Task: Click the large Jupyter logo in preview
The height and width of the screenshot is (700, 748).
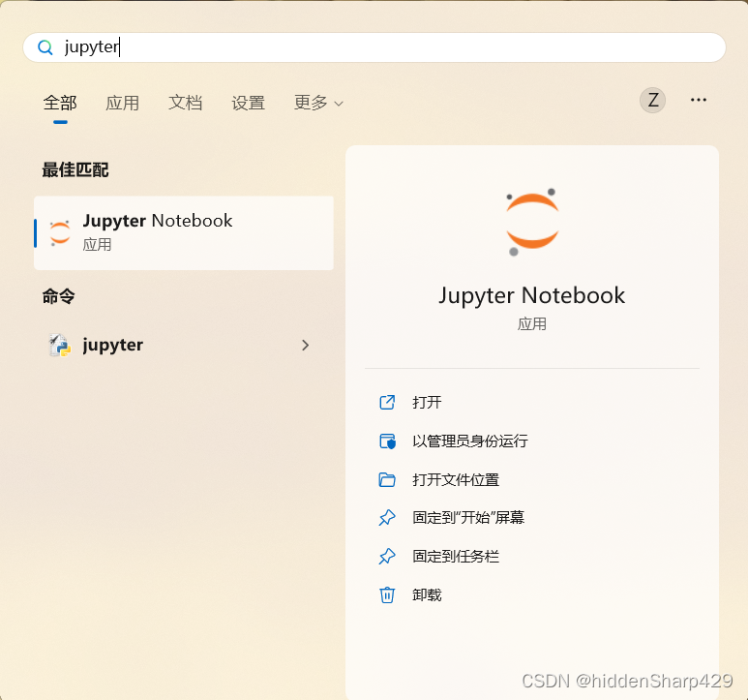Action: pyautogui.click(x=532, y=223)
